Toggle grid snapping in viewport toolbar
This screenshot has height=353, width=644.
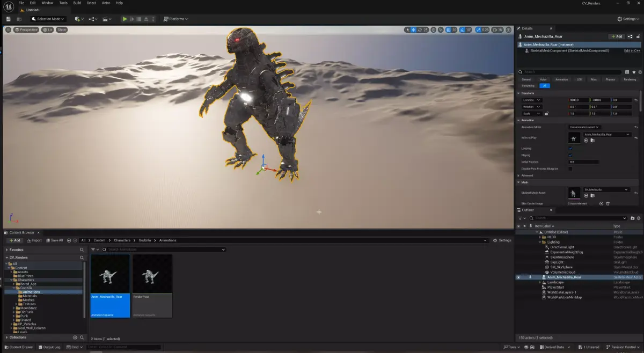(x=449, y=30)
